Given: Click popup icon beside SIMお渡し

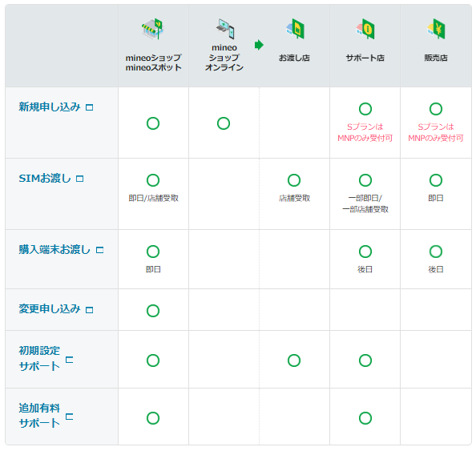Looking at the screenshot, I should [80, 179].
